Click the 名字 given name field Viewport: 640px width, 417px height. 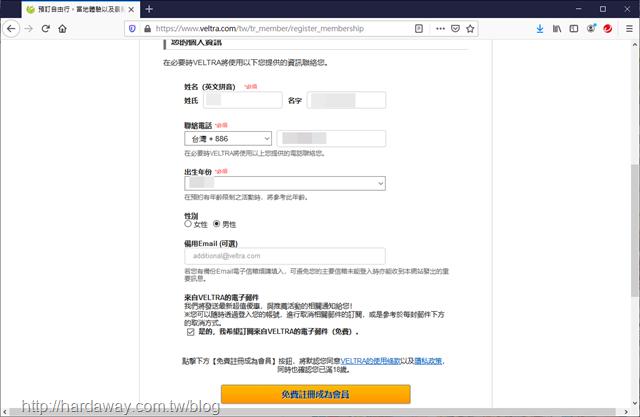(x=346, y=100)
